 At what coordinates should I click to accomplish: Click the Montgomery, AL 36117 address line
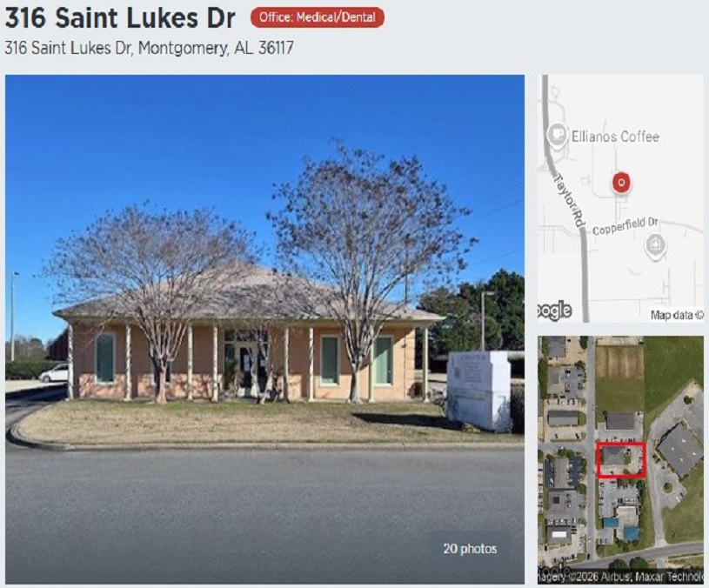(150, 48)
